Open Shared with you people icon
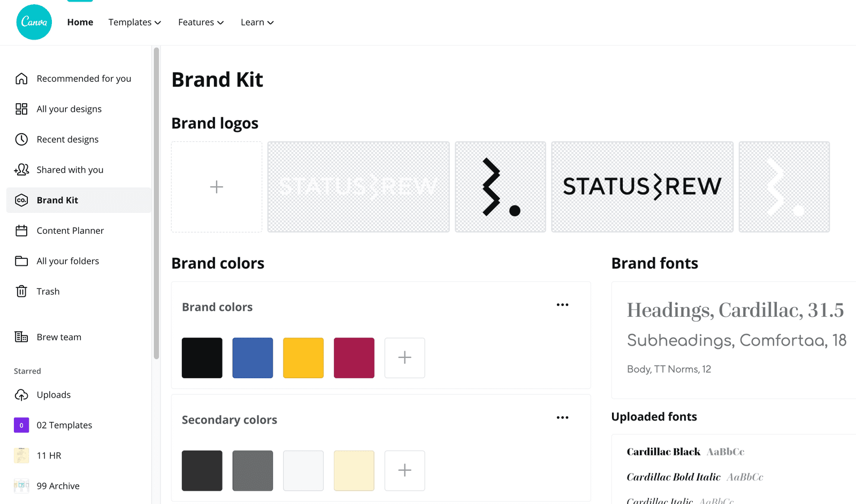Image resolution: width=856 pixels, height=504 pixels. 21,170
